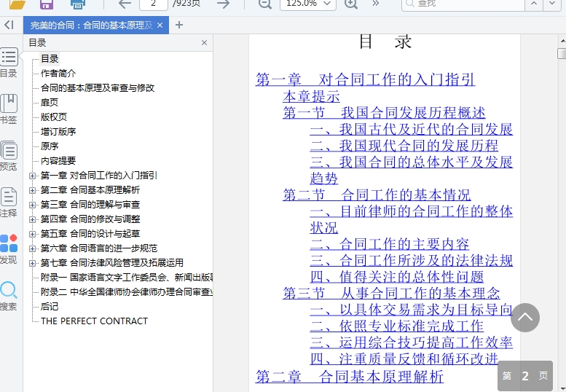Close the 目录 side panel
The width and height of the screenshot is (566, 392).
204,42
